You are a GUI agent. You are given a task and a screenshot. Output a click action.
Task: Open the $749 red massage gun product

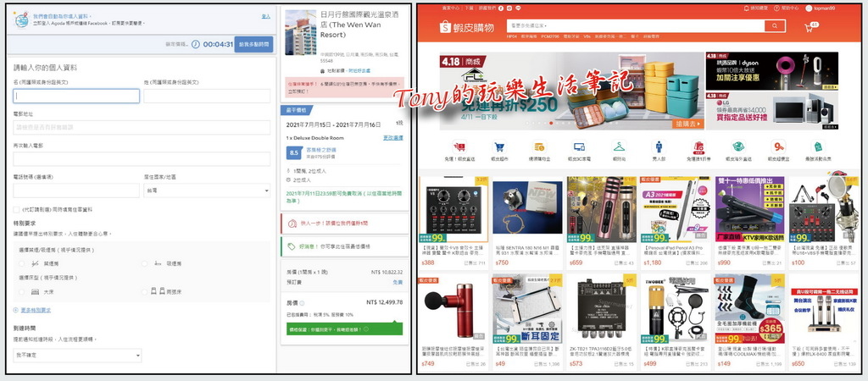tap(453, 321)
